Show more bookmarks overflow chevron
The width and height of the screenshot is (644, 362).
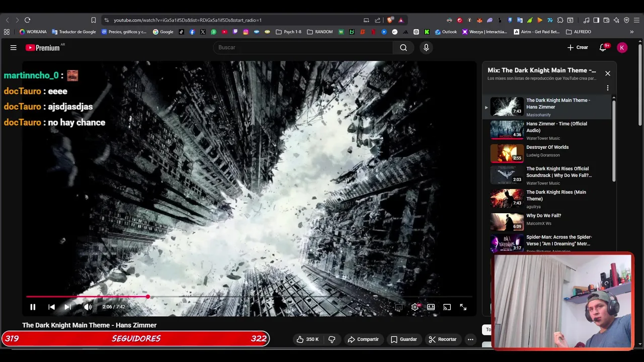coord(632,32)
